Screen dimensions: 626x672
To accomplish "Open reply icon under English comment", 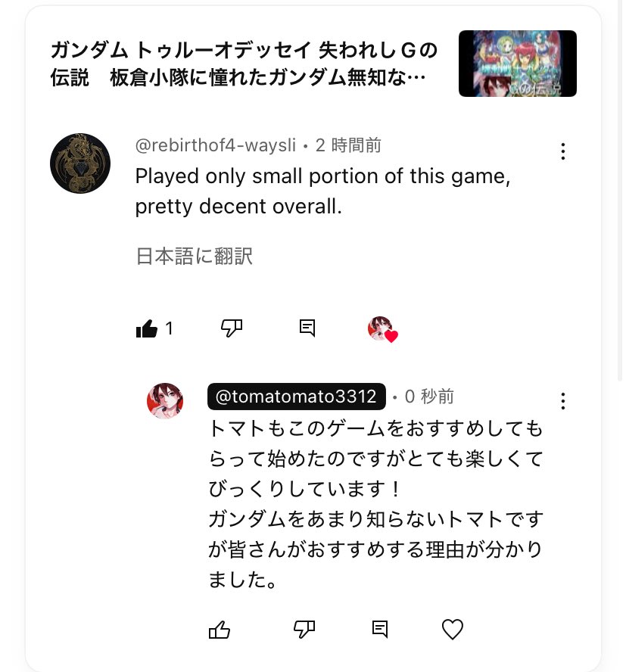I will 307,328.
